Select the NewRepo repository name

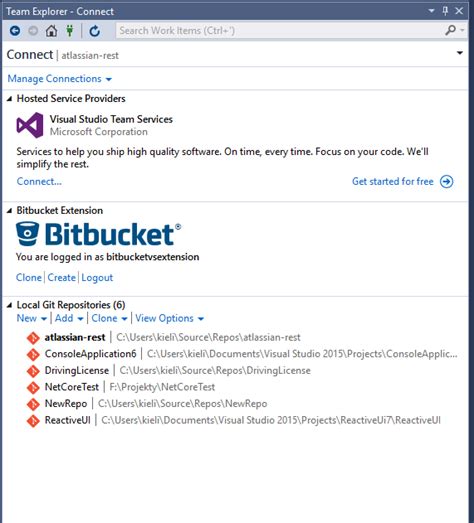(x=66, y=404)
